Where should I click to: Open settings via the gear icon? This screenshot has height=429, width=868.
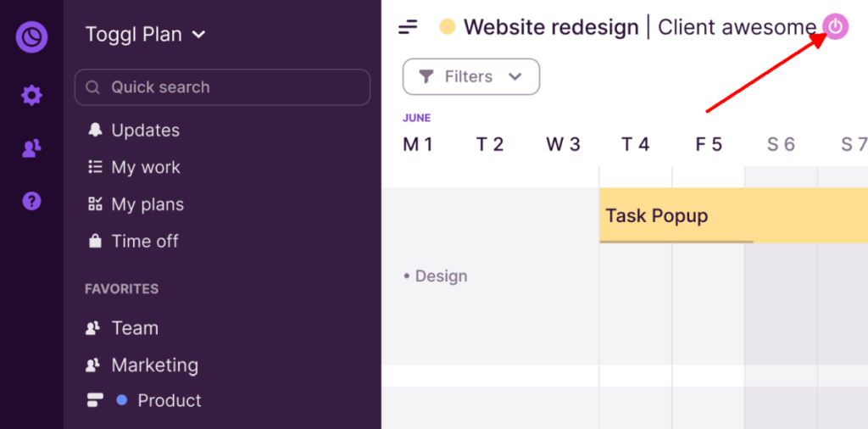(x=31, y=96)
